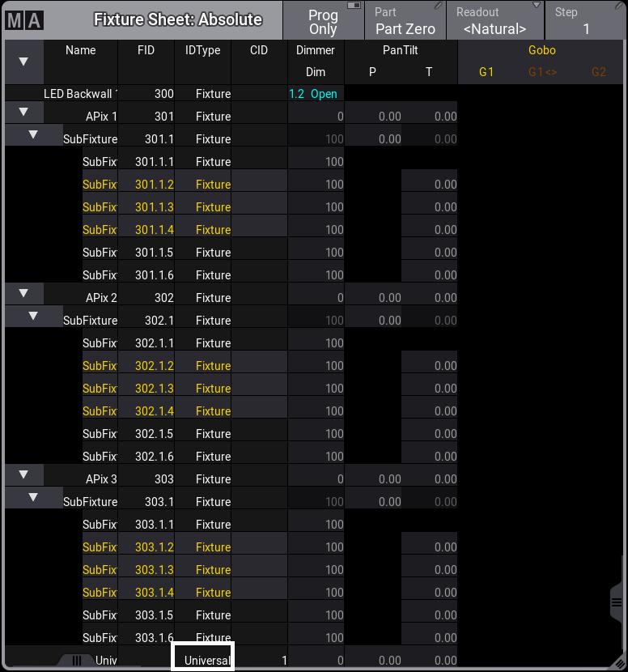The height and width of the screenshot is (672, 628).
Task: Collapse SubFixture 303.1 tree arrow
Action: tap(33, 497)
